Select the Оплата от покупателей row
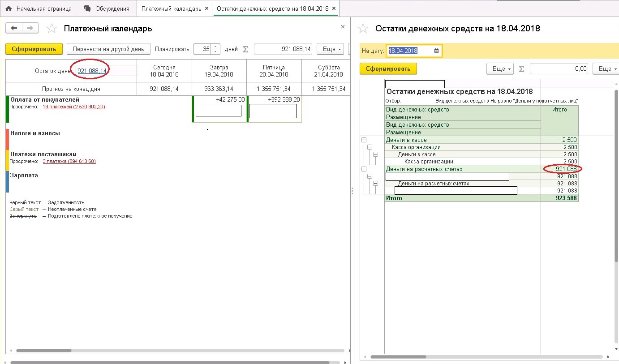Viewport: 619px width, 364px height. coord(45,99)
